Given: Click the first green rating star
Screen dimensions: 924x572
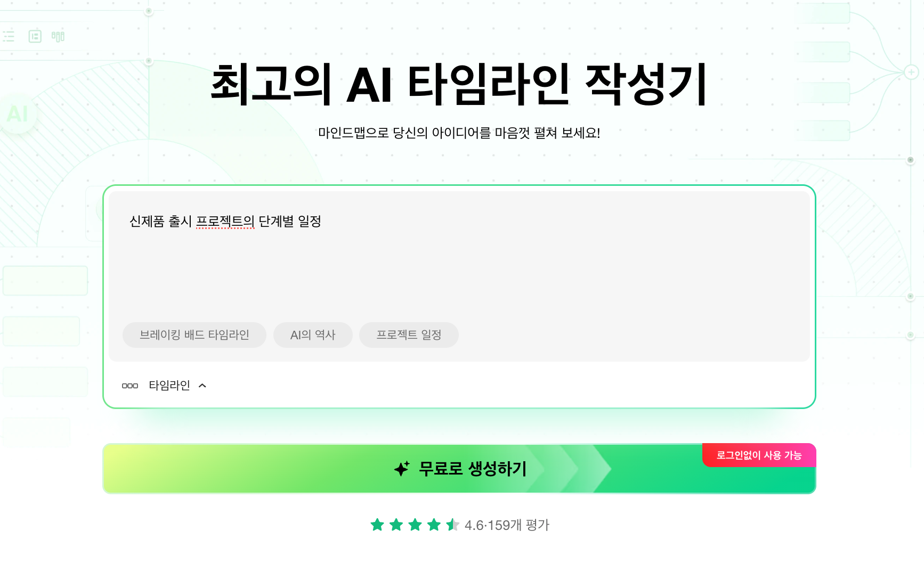Looking at the screenshot, I should click(377, 525).
